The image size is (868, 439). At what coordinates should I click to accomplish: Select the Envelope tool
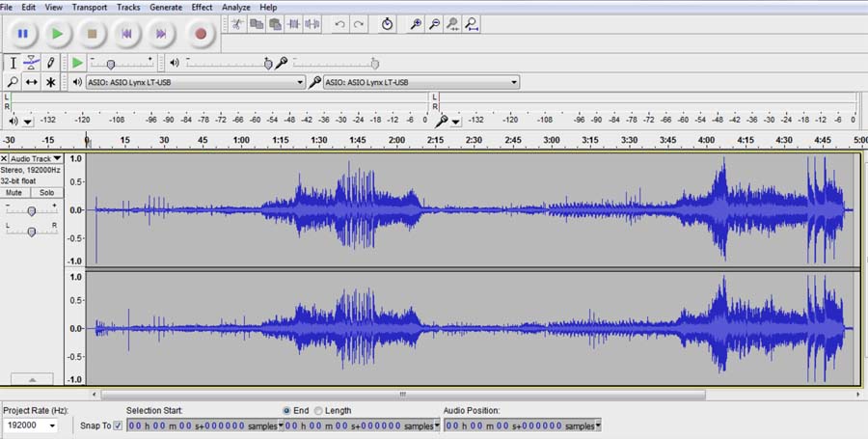(32, 63)
